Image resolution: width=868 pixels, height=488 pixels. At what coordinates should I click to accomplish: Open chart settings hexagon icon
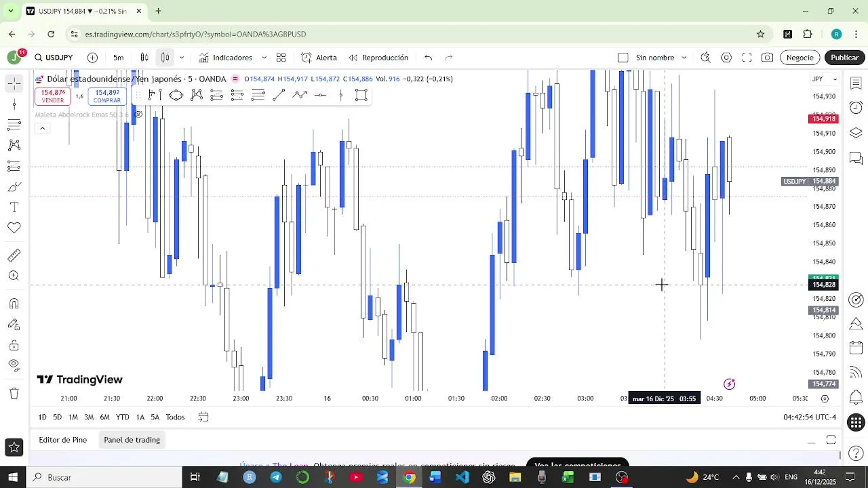tap(726, 58)
